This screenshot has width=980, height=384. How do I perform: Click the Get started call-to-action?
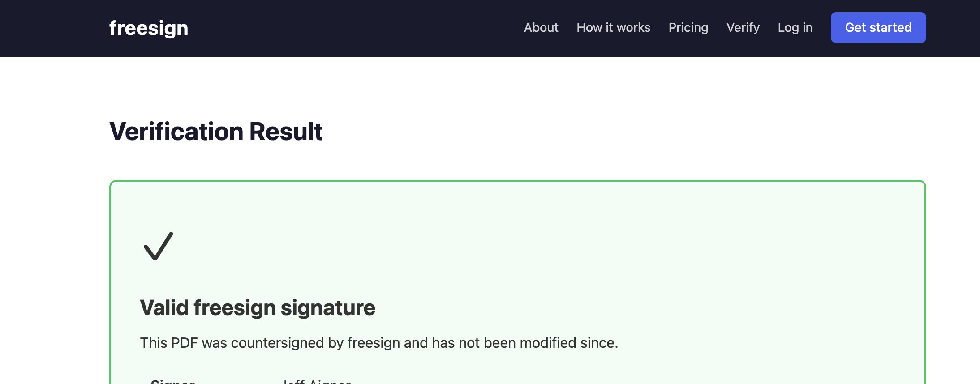[878, 27]
